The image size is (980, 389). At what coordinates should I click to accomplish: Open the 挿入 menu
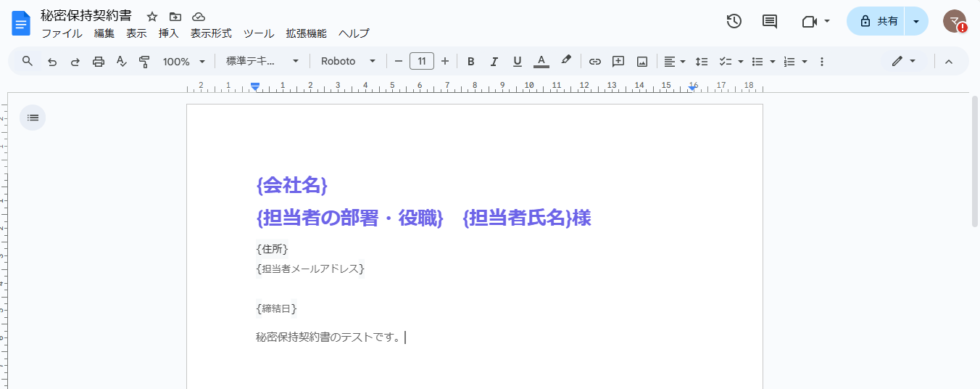tap(169, 33)
